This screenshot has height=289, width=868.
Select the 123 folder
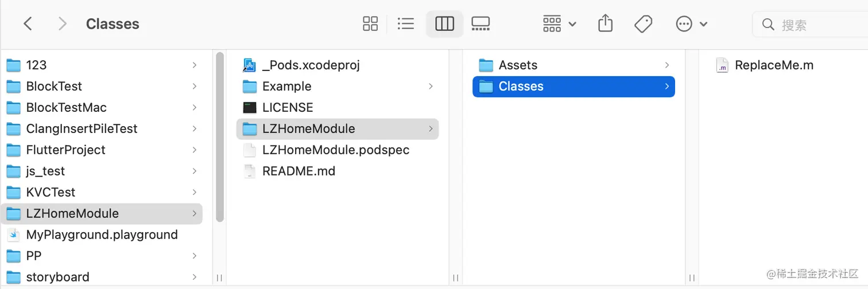(102, 65)
